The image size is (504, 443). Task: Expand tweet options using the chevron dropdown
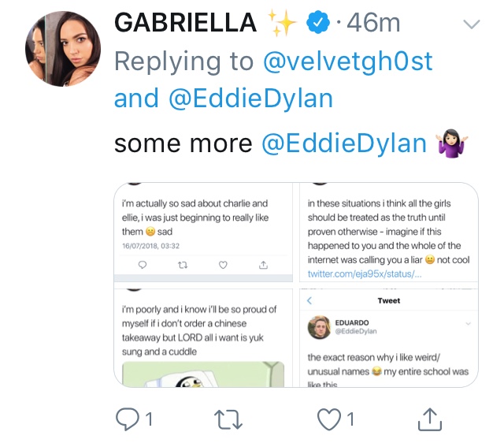pyautogui.click(x=471, y=24)
